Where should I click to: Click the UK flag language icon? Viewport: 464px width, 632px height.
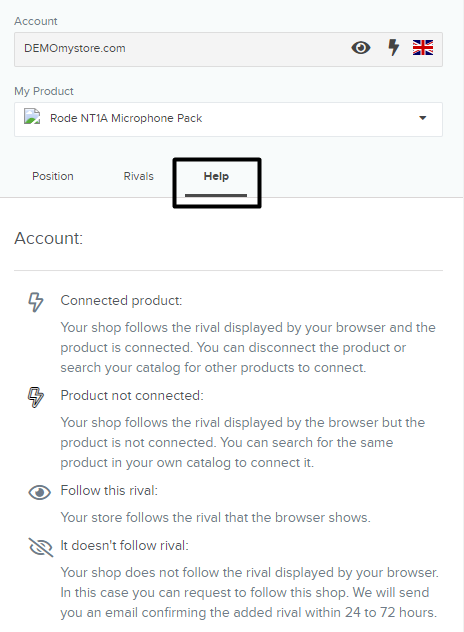tap(423, 48)
